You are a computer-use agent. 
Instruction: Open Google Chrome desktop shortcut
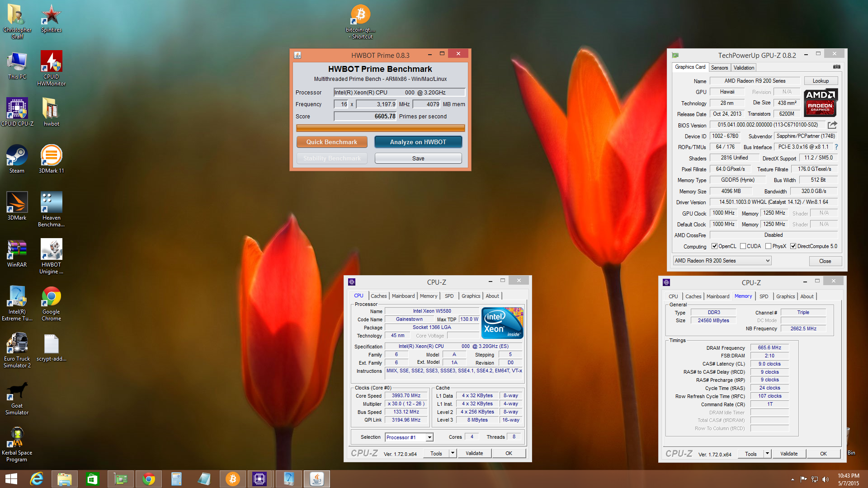tap(51, 303)
